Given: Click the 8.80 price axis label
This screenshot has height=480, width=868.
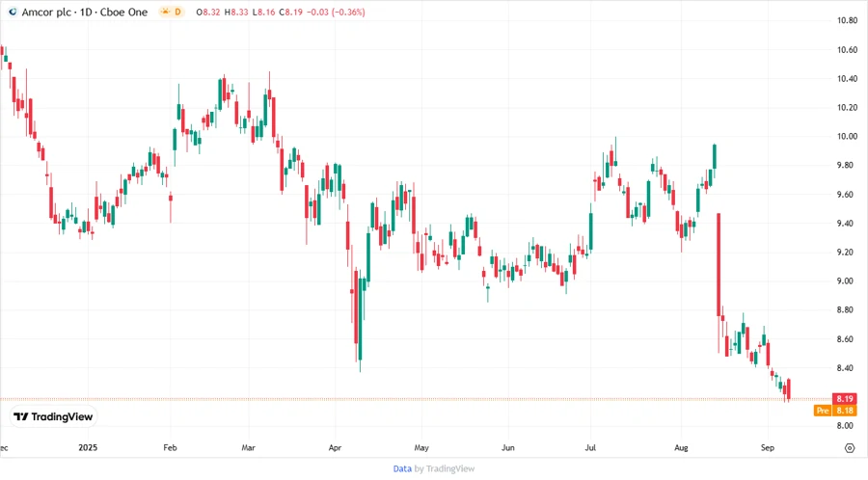Looking at the screenshot, I should 847,310.
